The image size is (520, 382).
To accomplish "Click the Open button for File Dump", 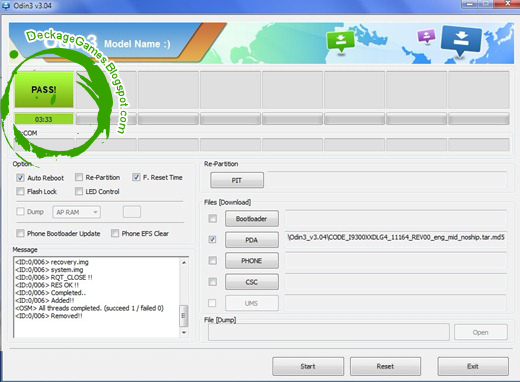I will (x=481, y=332).
